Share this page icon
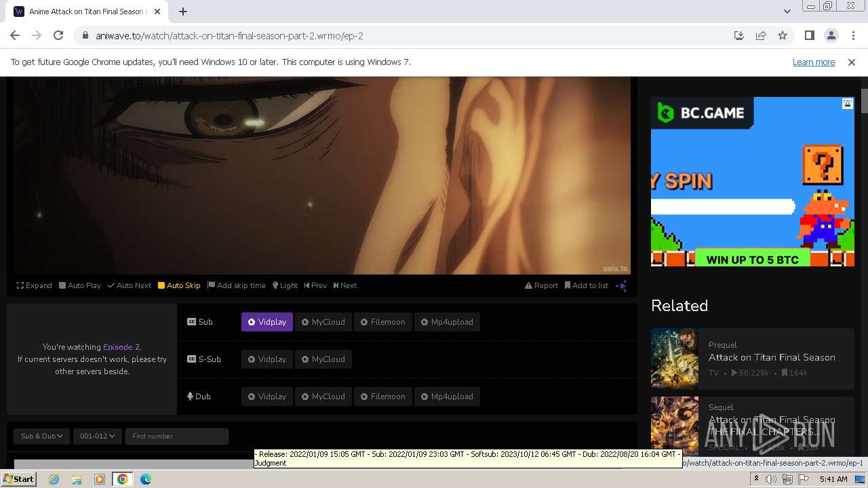The height and width of the screenshot is (488, 868). tap(761, 36)
